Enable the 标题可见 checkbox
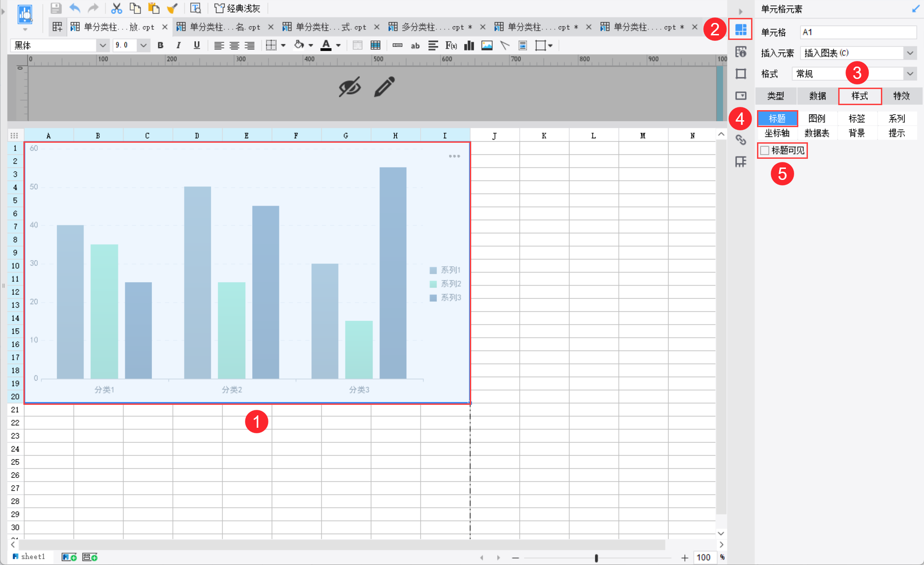The height and width of the screenshot is (565, 924). pyautogui.click(x=765, y=151)
